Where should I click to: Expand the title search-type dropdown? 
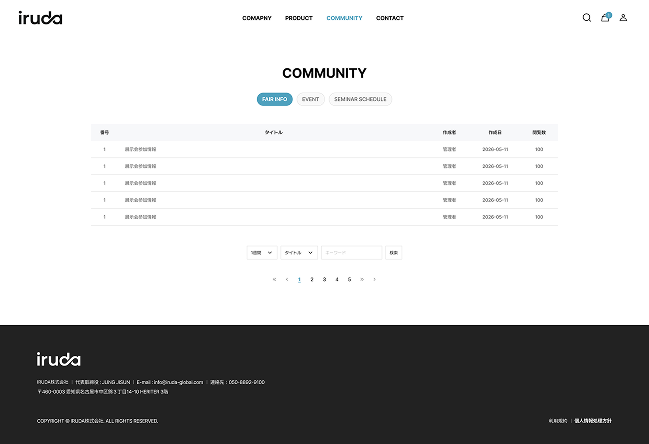tap(299, 253)
